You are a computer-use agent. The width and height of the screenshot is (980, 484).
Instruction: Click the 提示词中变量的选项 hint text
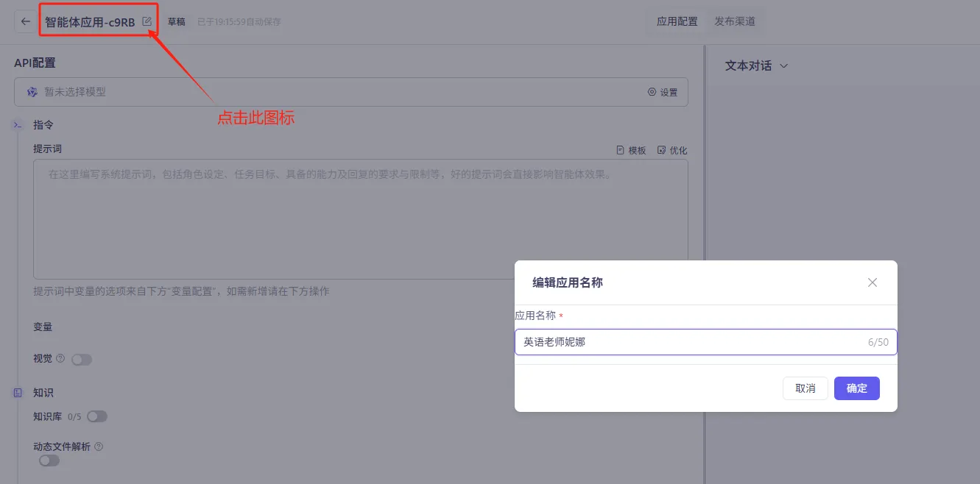(x=181, y=291)
